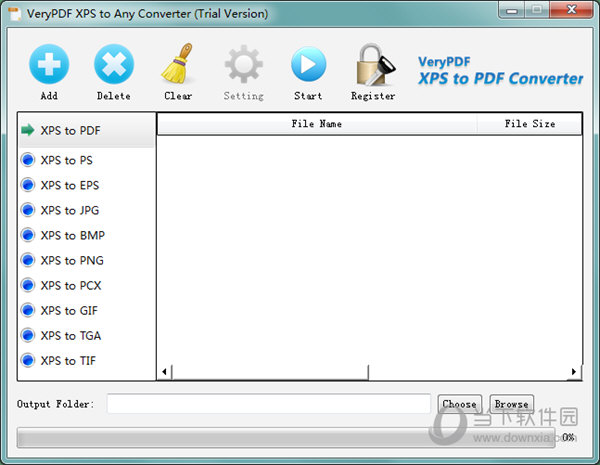Screen dimensions: 600x465
Task: Close the VeryPDF converter window
Action: coord(571,10)
